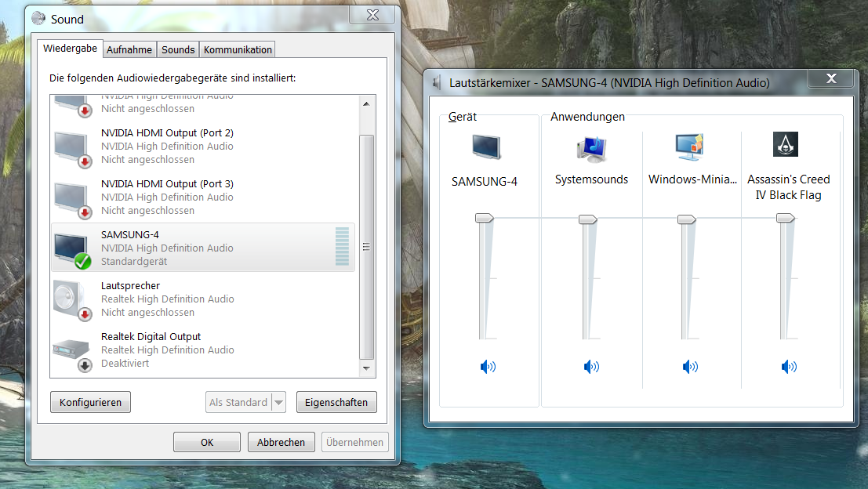
Task: Mute Windows-Minia... application audio
Action: (x=690, y=367)
